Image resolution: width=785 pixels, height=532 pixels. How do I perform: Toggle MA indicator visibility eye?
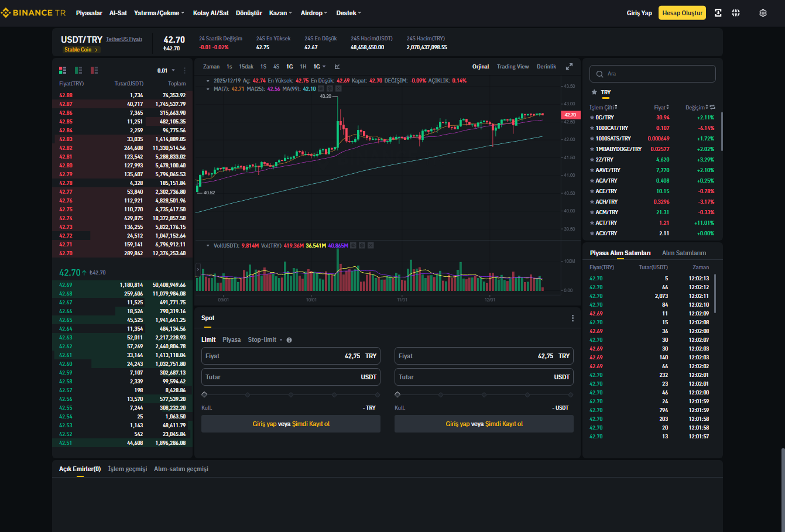[x=321, y=89]
